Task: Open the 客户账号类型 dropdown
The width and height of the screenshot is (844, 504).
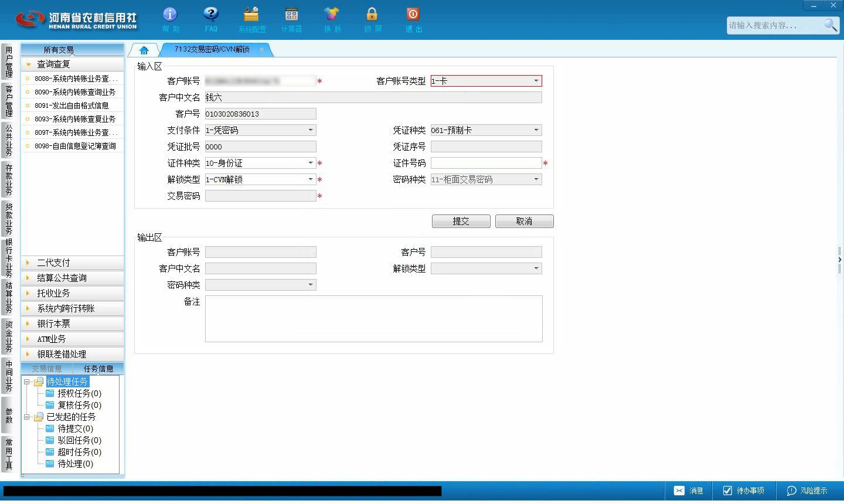Action: point(536,81)
